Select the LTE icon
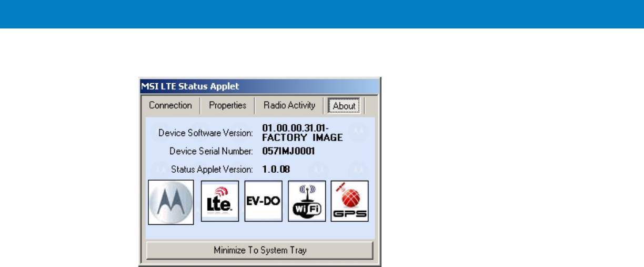The height and width of the screenshot is (267, 644). pyautogui.click(x=220, y=201)
